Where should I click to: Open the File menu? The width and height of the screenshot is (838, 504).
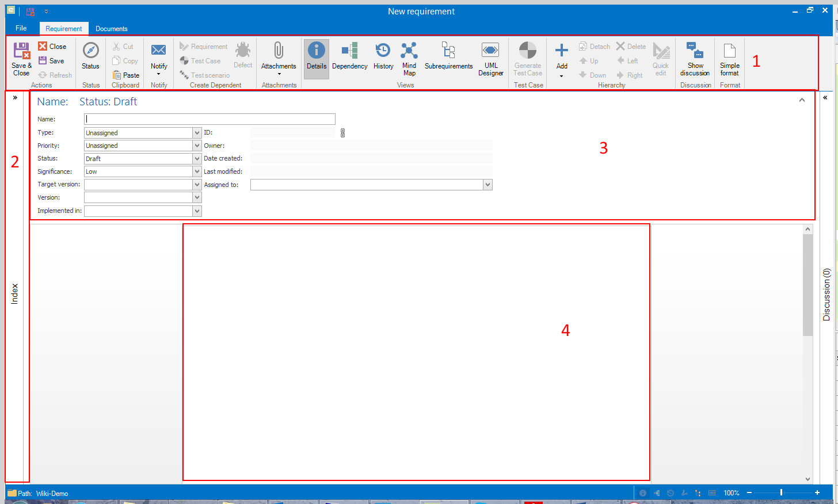click(21, 28)
